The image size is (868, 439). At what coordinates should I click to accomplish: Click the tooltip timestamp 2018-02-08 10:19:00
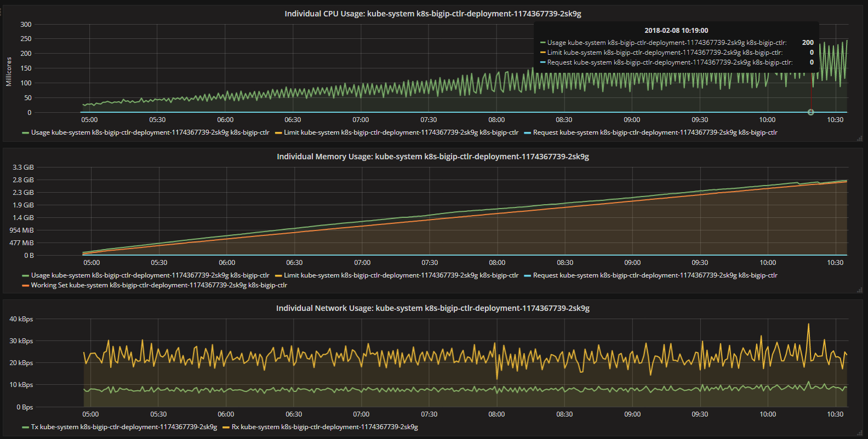(676, 31)
